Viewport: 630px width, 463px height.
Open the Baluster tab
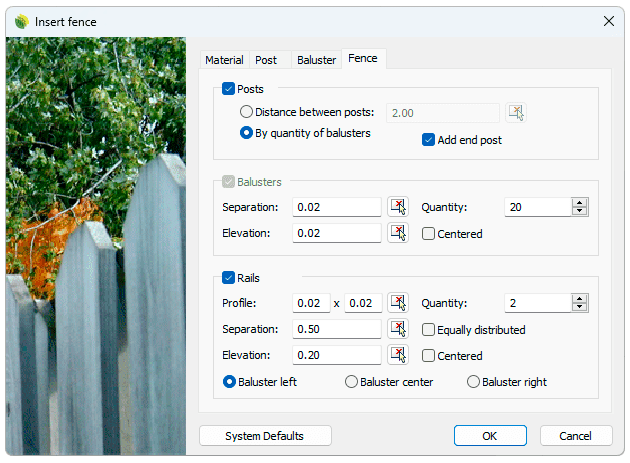[x=316, y=60]
